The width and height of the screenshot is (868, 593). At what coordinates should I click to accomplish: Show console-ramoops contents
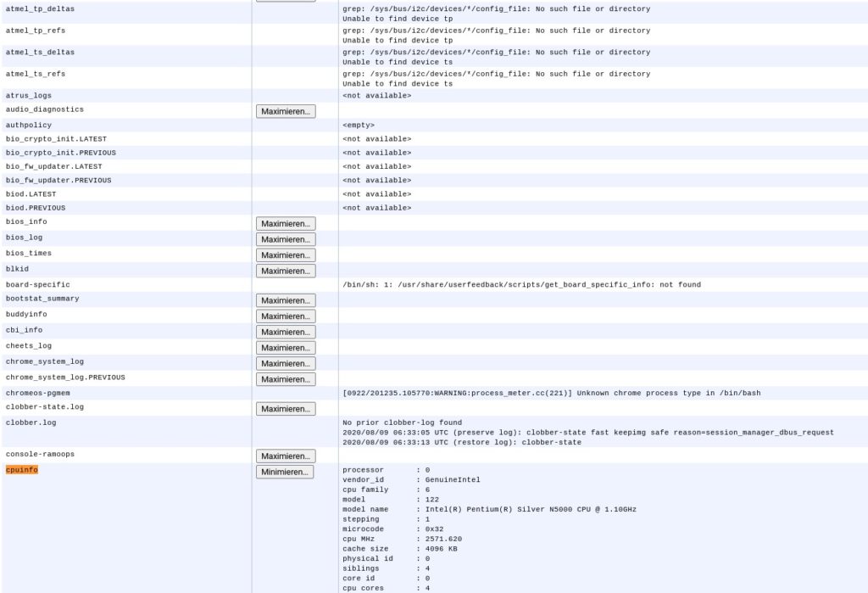click(x=286, y=456)
